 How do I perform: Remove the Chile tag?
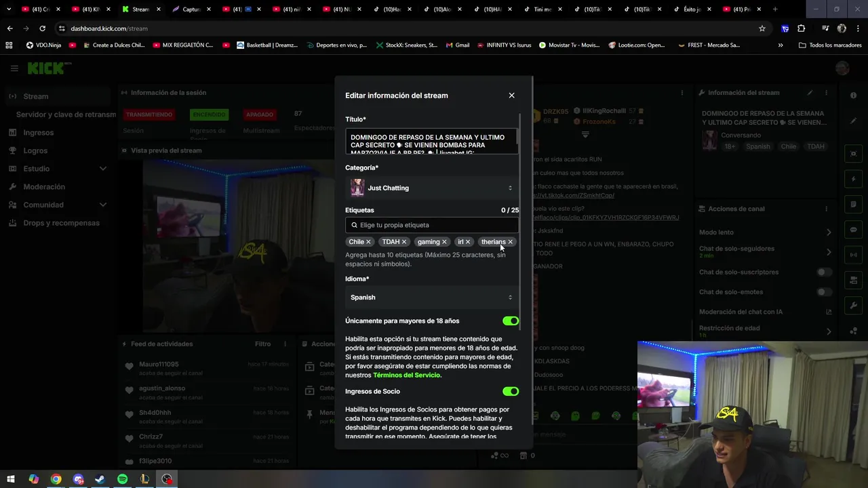pos(368,242)
